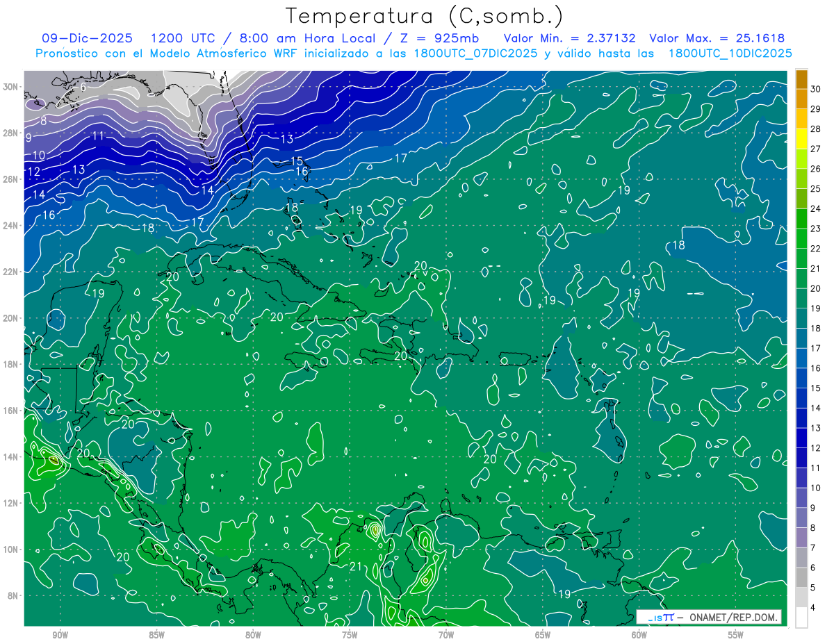
Task: Click the 90W longitude axis label
Action: pos(60,635)
